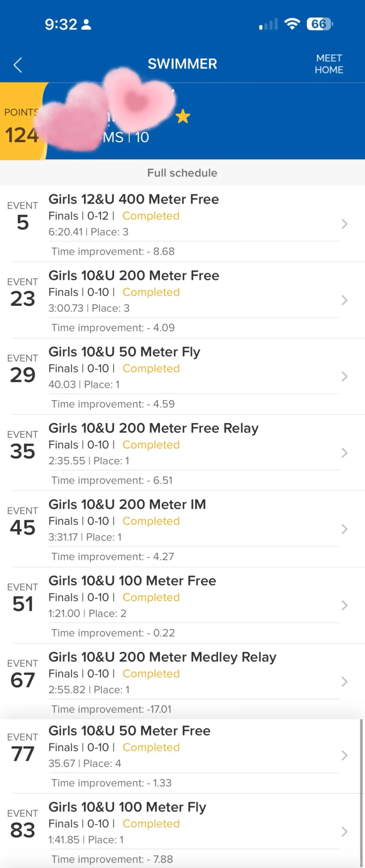
Task: Tap the cellular signal bars icon
Action: [269, 24]
